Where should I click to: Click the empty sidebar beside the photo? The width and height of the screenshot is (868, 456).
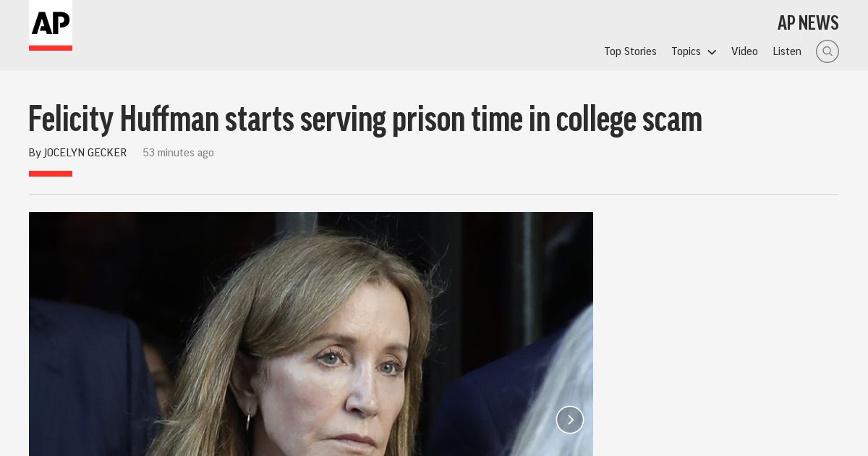[x=716, y=334]
